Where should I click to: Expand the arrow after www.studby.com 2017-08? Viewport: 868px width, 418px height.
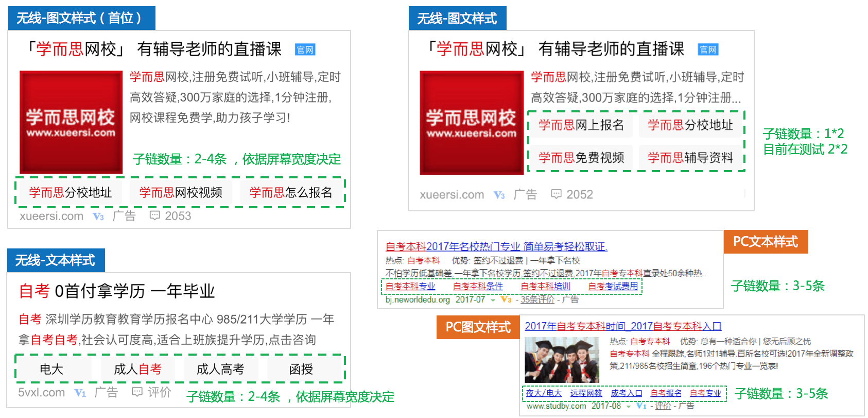[628, 407]
